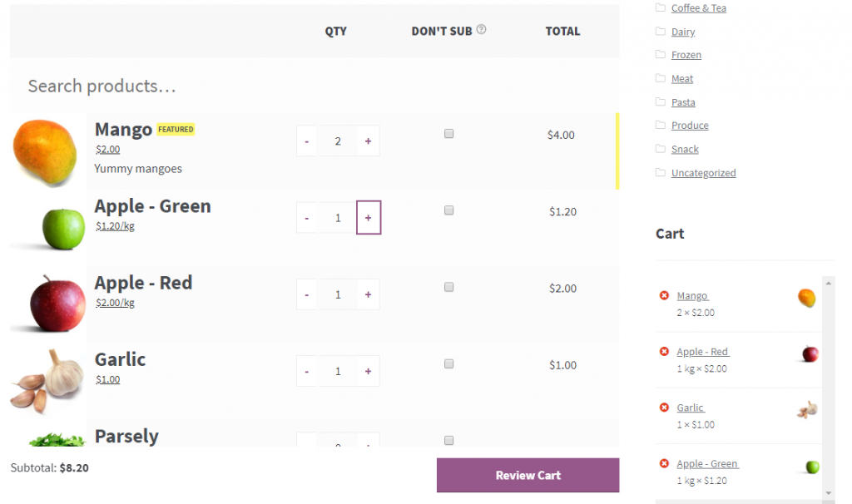Open Apple - Red link in the cart
This screenshot has height=504, width=852.
(x=702, y=352)
